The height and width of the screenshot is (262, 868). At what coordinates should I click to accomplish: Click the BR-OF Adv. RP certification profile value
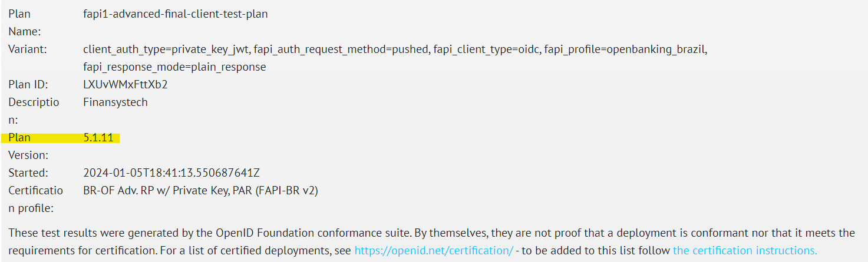pos(201,191)
